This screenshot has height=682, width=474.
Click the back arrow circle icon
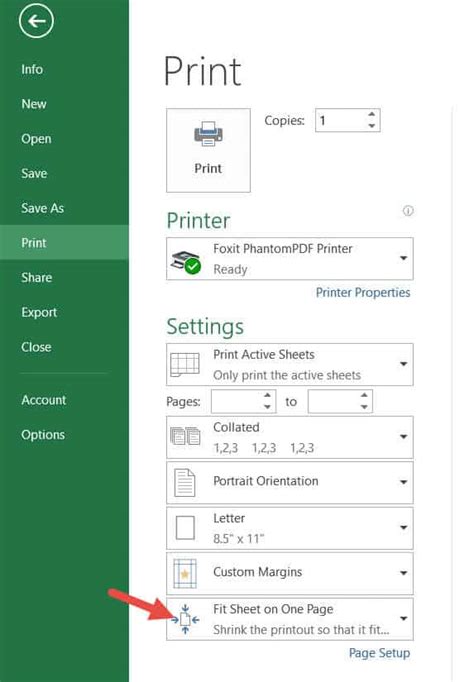click(36, 20)
